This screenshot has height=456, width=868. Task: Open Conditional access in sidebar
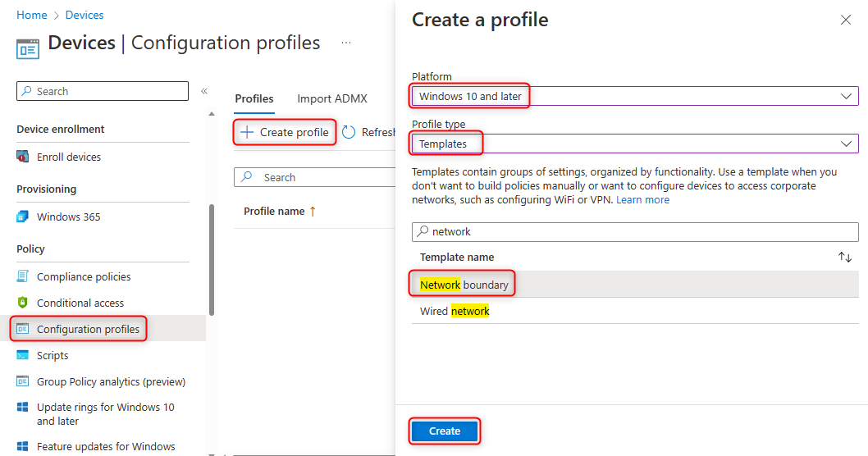click(x=80, y=303)
